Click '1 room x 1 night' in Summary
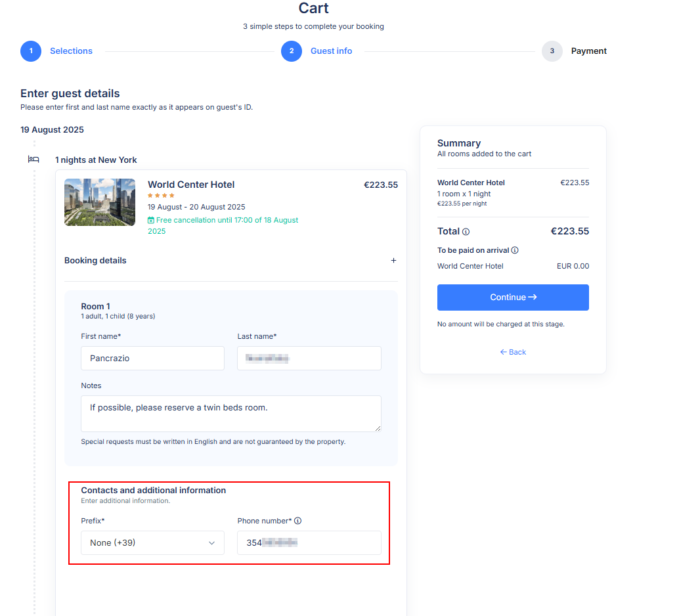 [x=464, y=194]
